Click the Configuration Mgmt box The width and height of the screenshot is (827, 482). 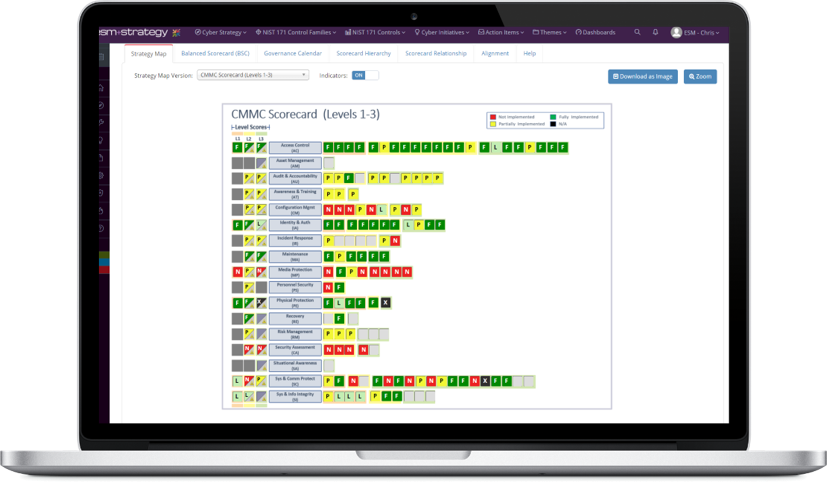tap(295, 210)
